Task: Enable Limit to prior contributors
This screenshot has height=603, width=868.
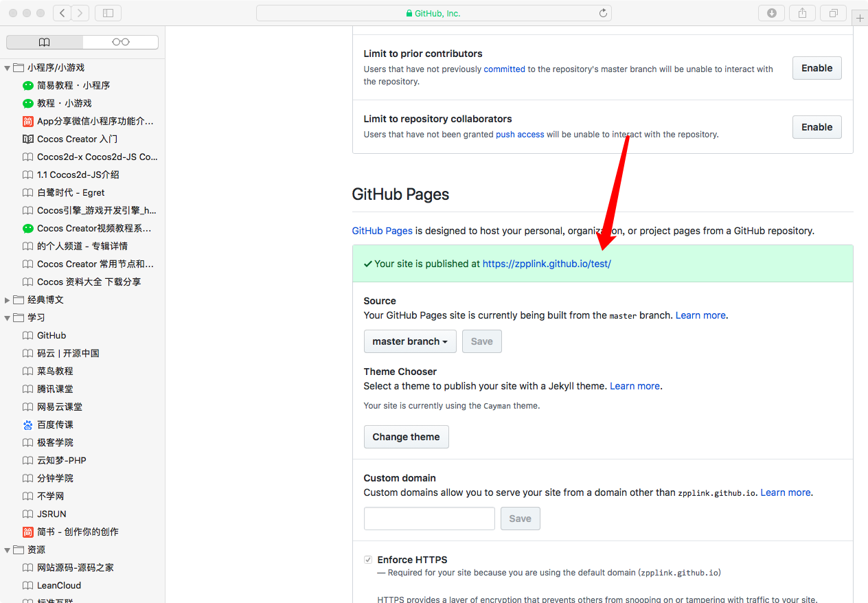Action: 816,68
